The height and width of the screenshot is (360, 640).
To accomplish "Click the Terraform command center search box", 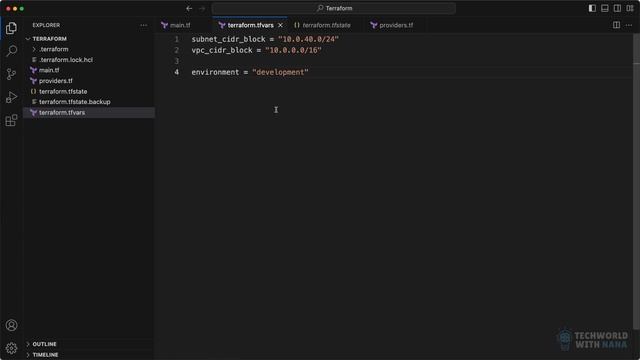I will coord(334,8).
